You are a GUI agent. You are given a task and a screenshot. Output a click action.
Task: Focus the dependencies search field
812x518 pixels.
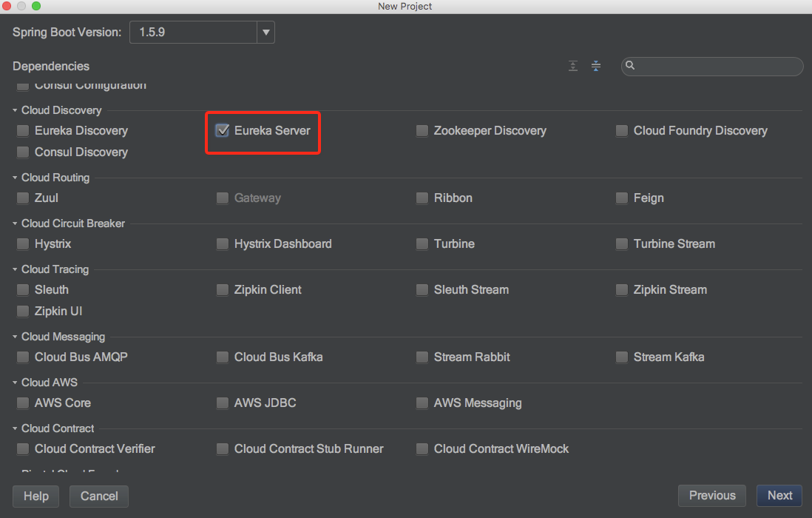click(x=712, y=67)
